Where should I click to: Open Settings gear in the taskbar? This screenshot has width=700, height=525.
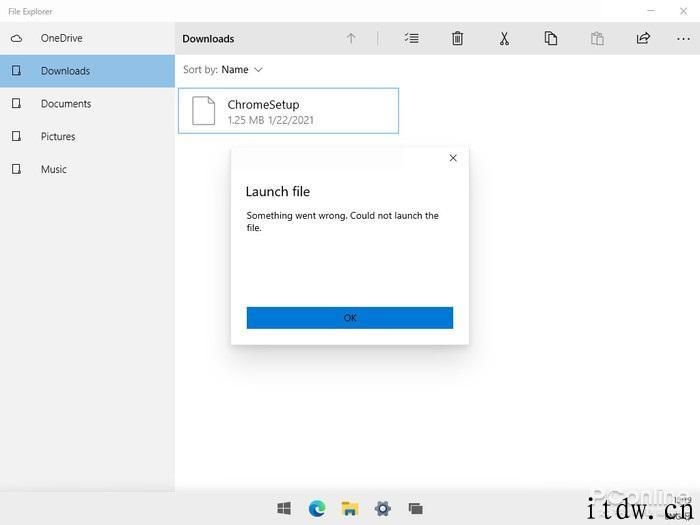(383, 508)
